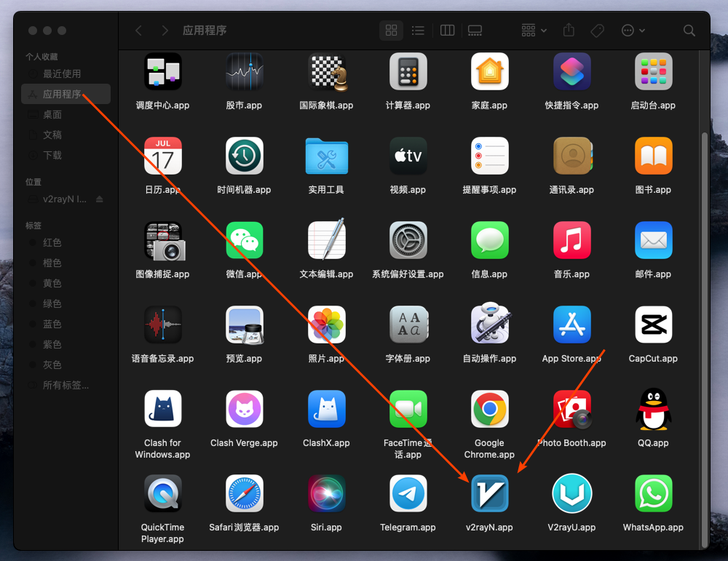Select the WhatsApp.app icon
The height and width of the screenshot is (561, 728).
pyautogui.click(x=653, y=493)
